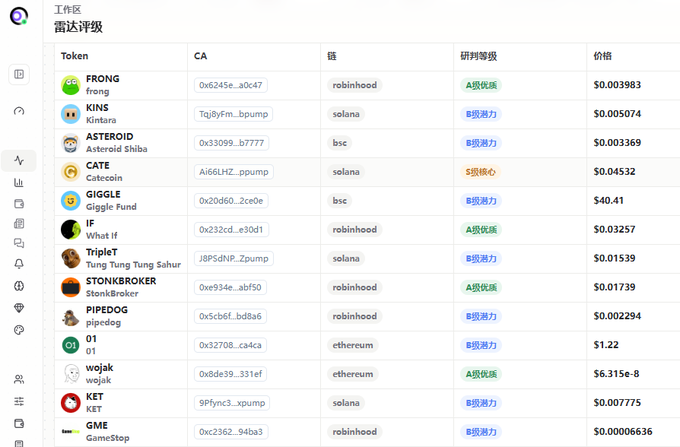Click the KET red token avatar
Viewport: 680px width, 447px height.
coord(71,403)
